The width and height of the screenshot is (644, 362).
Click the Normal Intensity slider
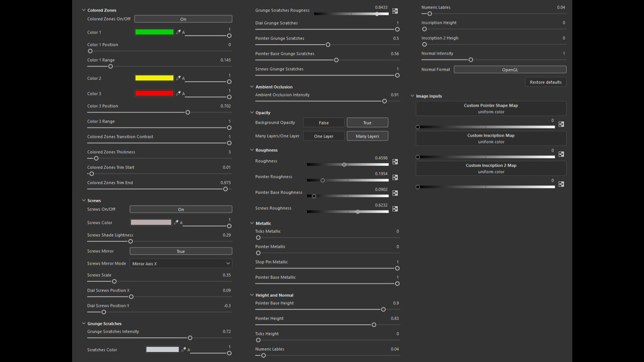pyautogui.click(x=494, y=60)
